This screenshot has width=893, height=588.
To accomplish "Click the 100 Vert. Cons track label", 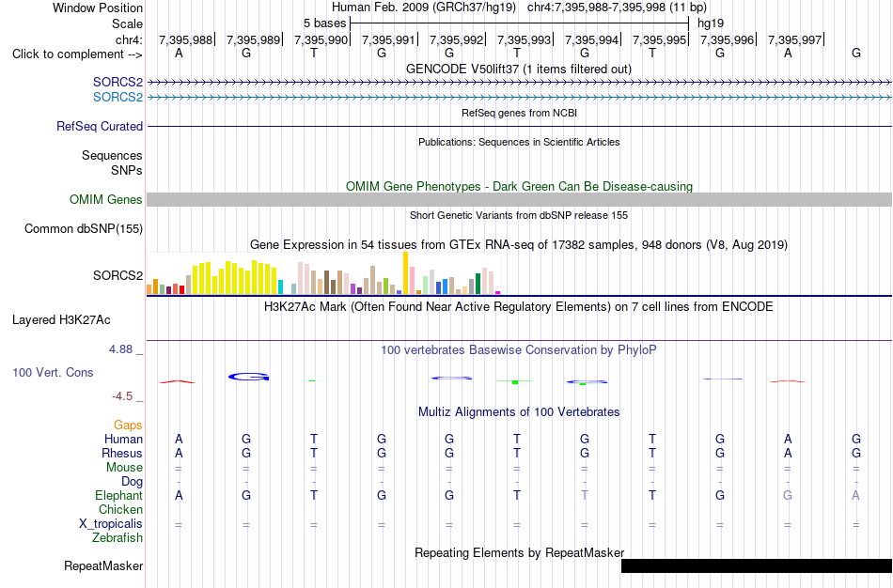I will (x=53, y=372).
